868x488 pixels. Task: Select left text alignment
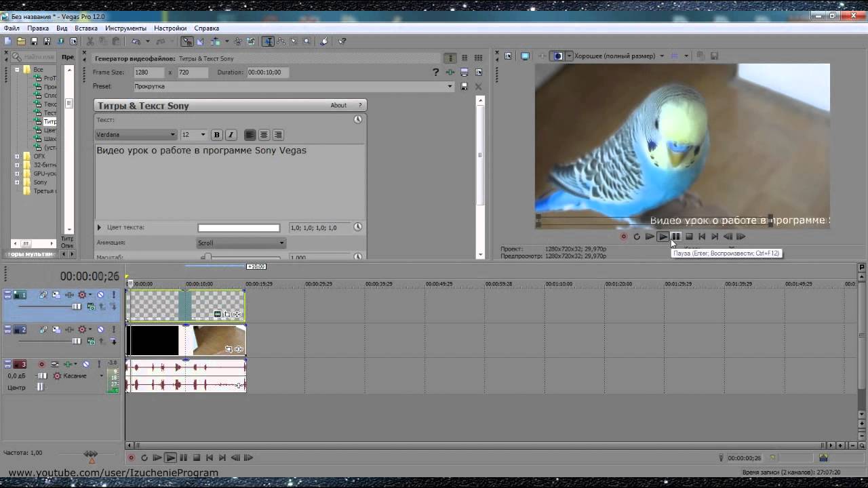coord(250,135)
